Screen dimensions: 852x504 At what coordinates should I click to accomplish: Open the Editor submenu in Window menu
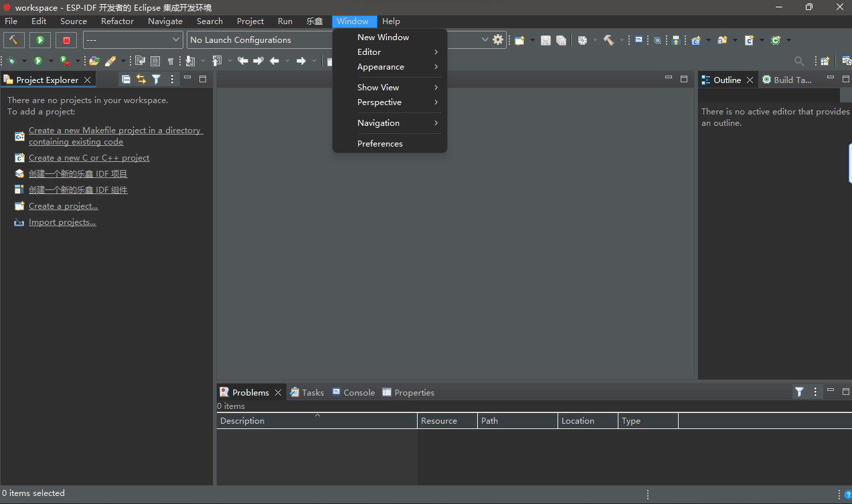tap(390, 52)
